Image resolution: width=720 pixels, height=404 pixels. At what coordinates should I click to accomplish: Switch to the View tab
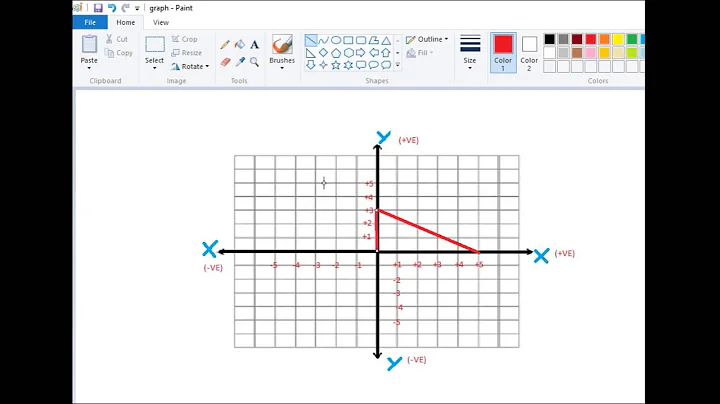point(161,22)
